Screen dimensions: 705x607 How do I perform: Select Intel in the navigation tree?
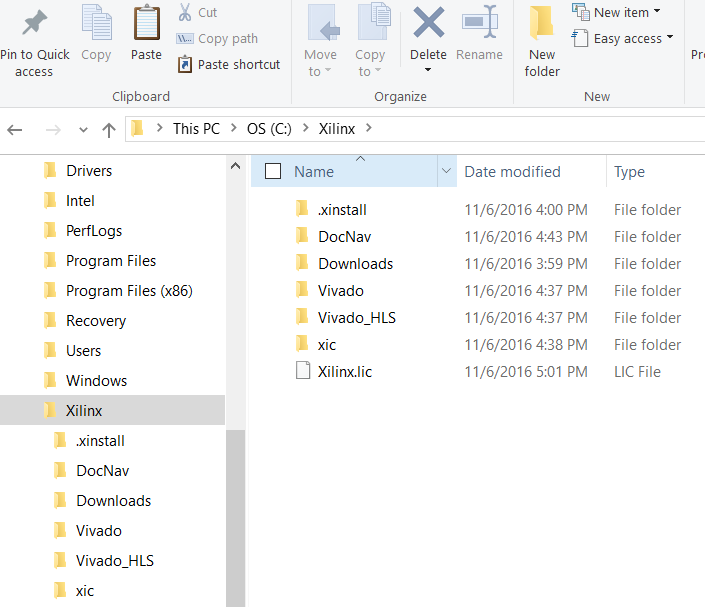pyautogui.click(x=80, y=201)
